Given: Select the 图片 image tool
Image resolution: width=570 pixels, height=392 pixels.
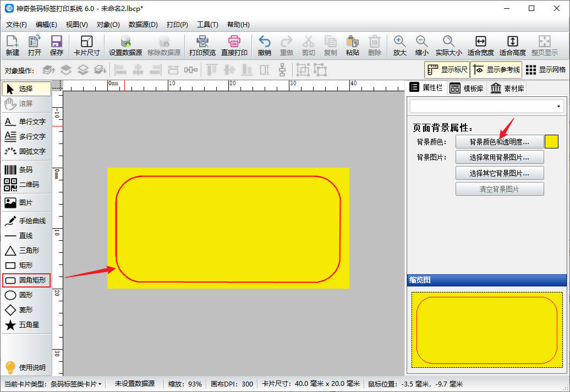Looking at the screenshot, I should [26, 202].
